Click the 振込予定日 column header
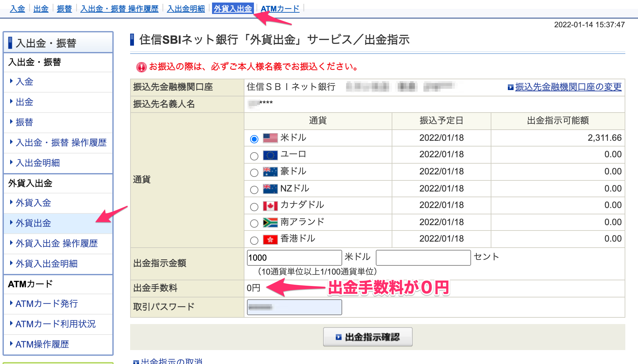The width and height of the screenshot is (638, 364). pos(441,121)
